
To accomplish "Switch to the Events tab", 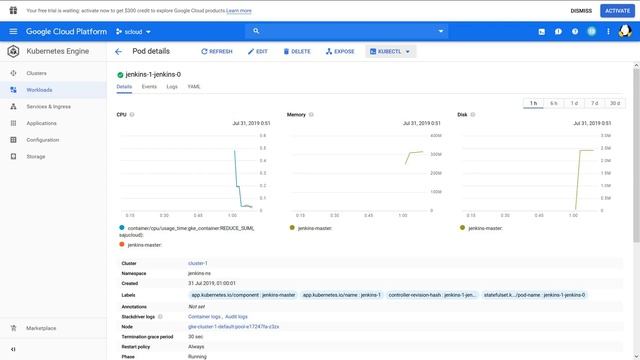I will coord(149,87).
